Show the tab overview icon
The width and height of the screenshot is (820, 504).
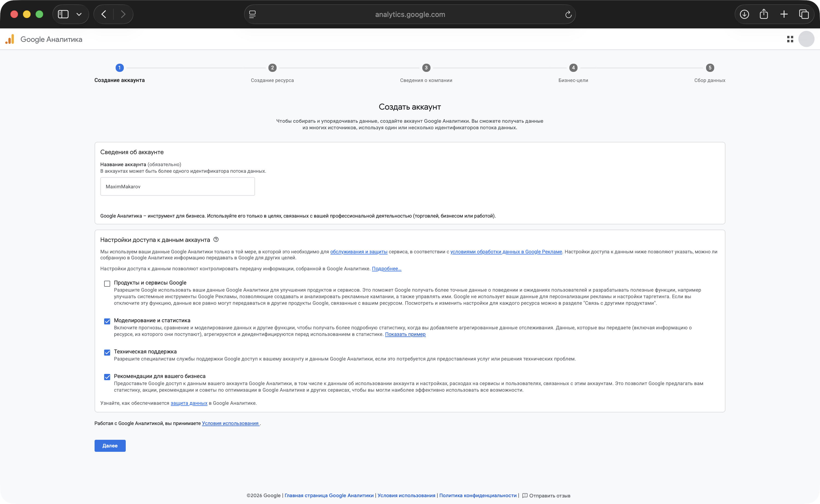pos(804,14)
